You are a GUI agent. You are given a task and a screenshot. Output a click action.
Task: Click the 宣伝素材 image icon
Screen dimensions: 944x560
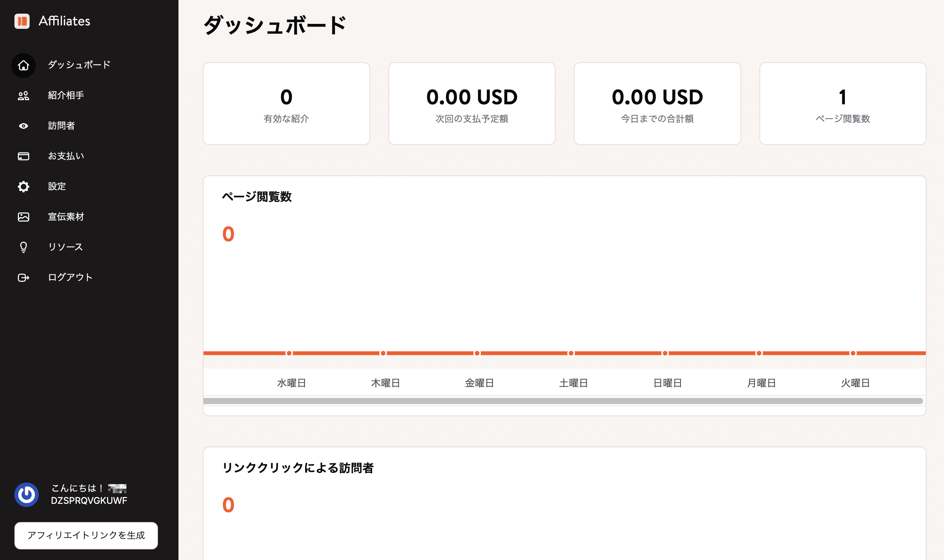coord(23,217)
